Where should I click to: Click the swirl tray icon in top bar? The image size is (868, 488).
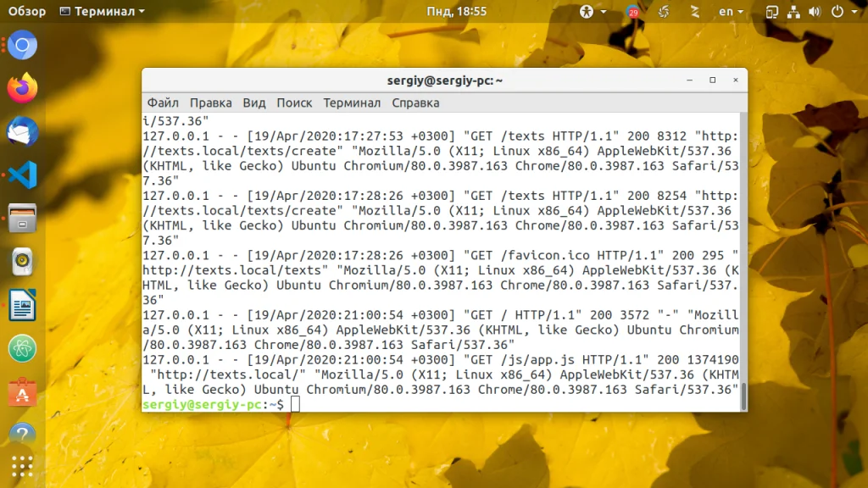point(663,12)
